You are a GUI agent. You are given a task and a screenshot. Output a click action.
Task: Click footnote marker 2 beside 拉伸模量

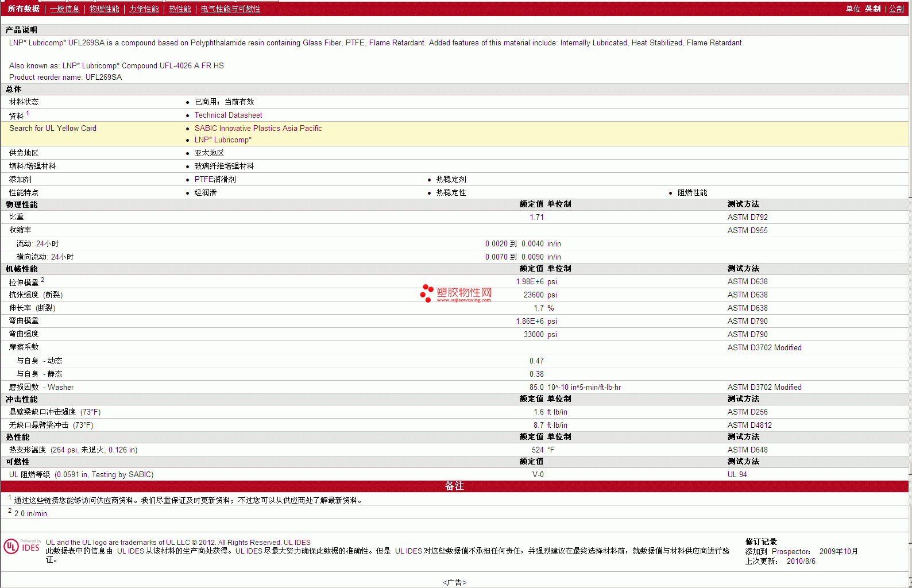click(42, 280)
